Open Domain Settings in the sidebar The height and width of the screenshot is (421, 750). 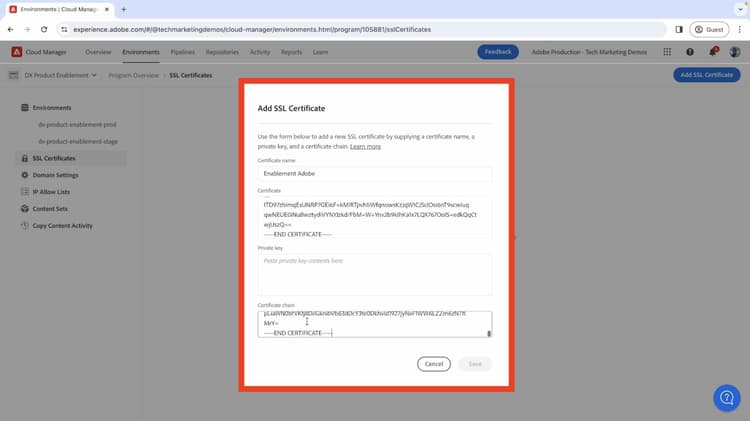coord(55,175)
